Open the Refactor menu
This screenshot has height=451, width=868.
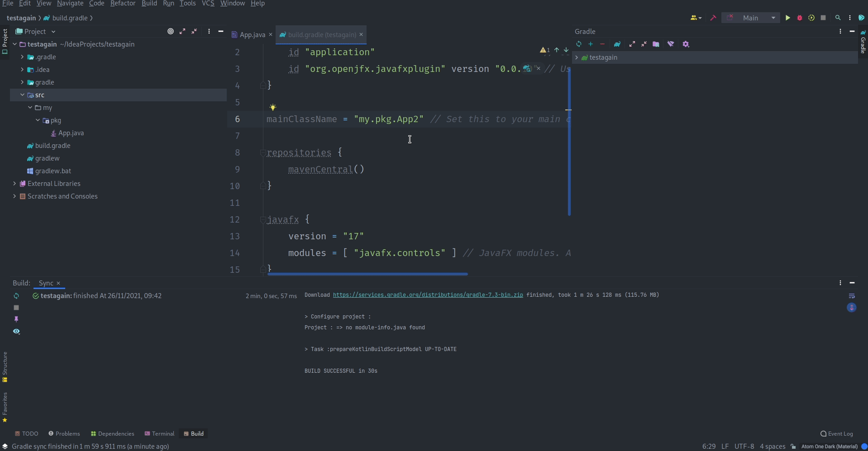point(123,3)
